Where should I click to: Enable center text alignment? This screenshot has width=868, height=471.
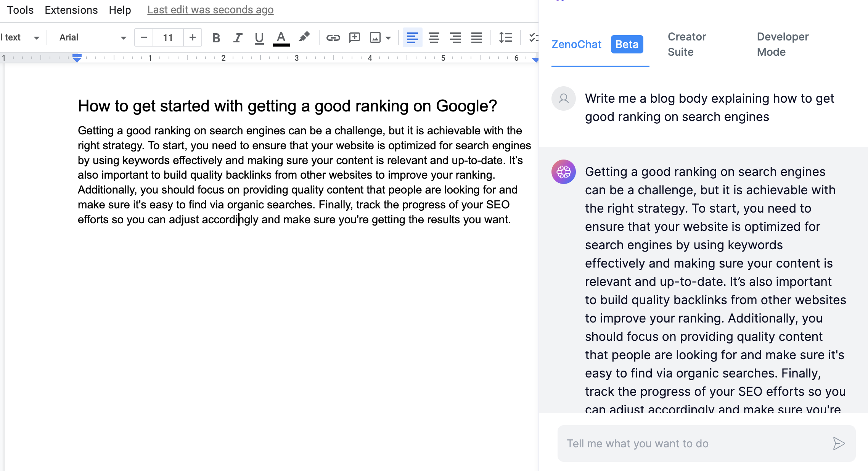434,37
